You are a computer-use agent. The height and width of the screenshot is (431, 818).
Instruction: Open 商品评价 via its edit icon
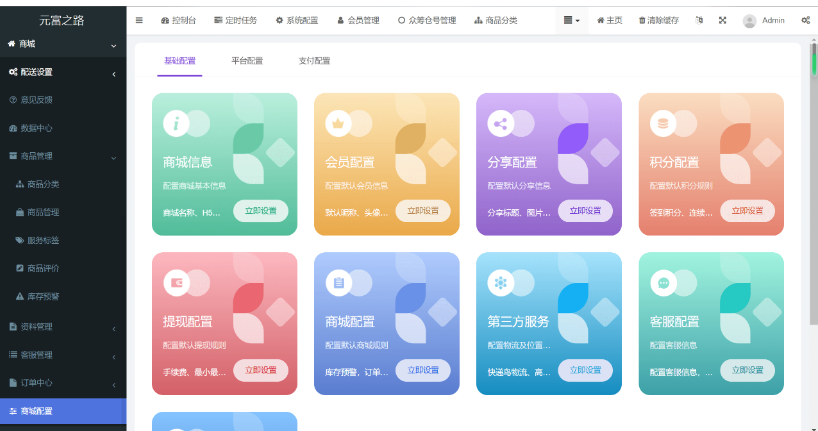pyautogui.click(x=20, y=268)
